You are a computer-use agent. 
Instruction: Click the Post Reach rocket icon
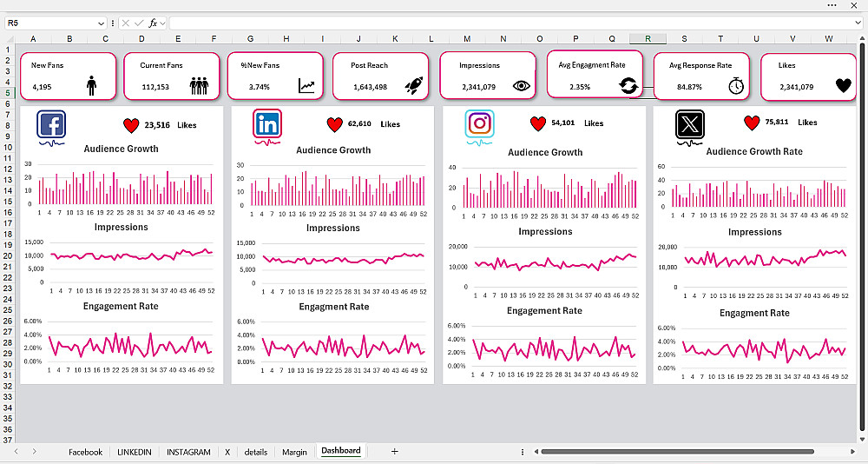414,85
